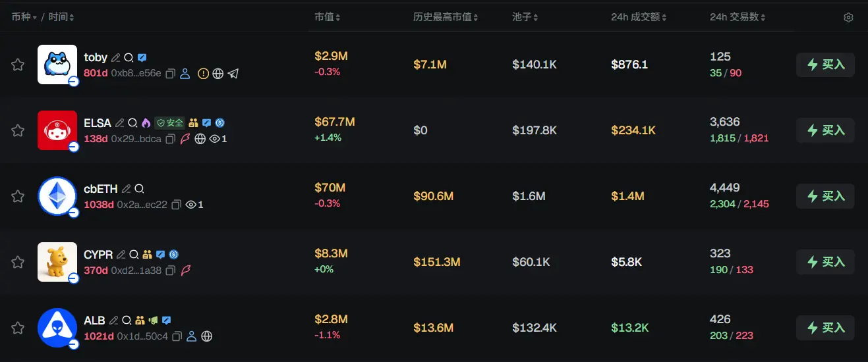
Task: Search ELSA with magnifier icon
Action: tap(132, 123)
